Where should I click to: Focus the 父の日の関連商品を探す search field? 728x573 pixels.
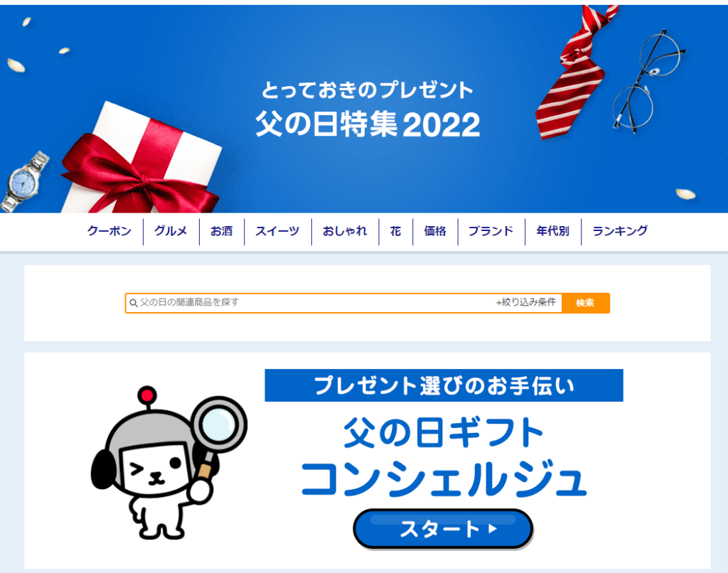pyautogui.click(x=311, y=303)
